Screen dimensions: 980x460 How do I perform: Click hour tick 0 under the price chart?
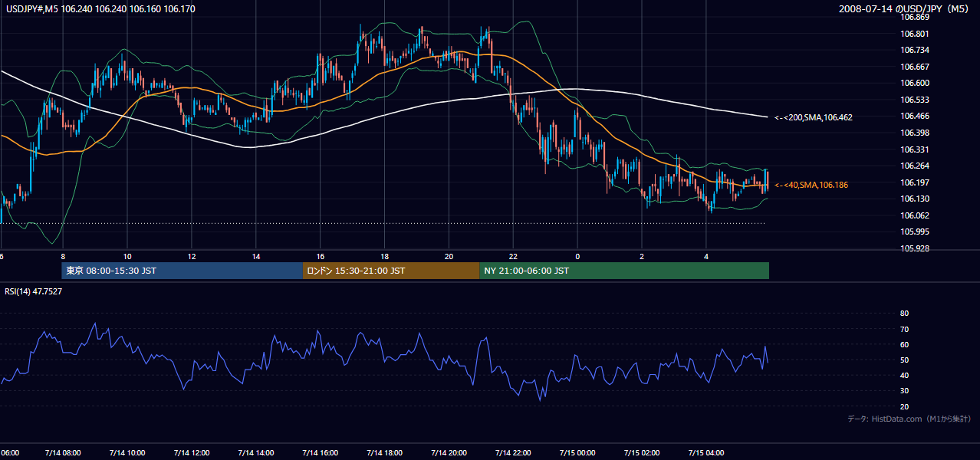[578, 257]
